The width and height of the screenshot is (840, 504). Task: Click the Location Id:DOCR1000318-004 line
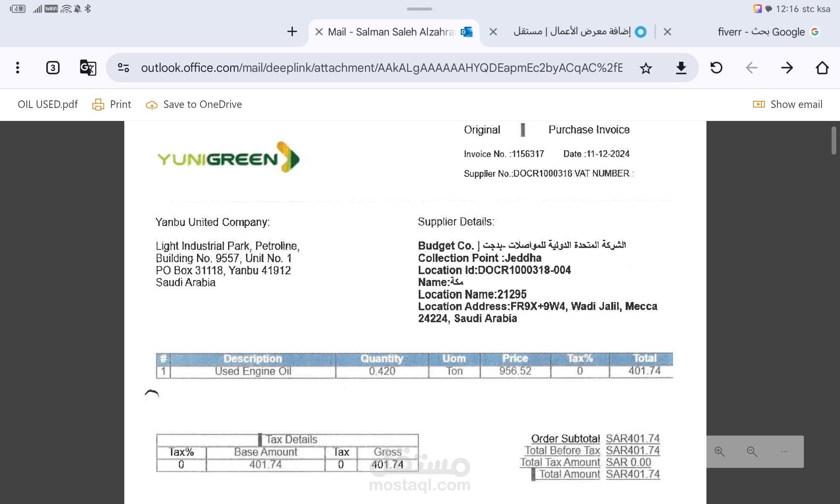point(494,270)
